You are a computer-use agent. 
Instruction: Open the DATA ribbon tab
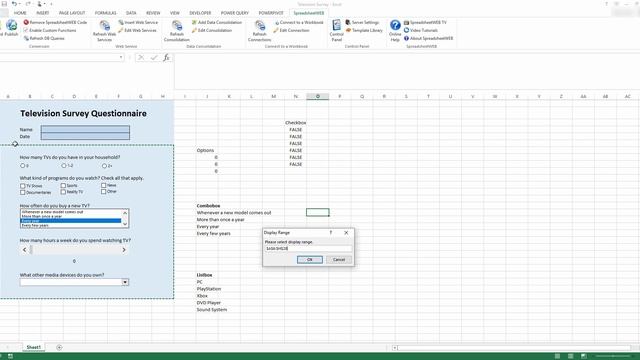(131, 13)
